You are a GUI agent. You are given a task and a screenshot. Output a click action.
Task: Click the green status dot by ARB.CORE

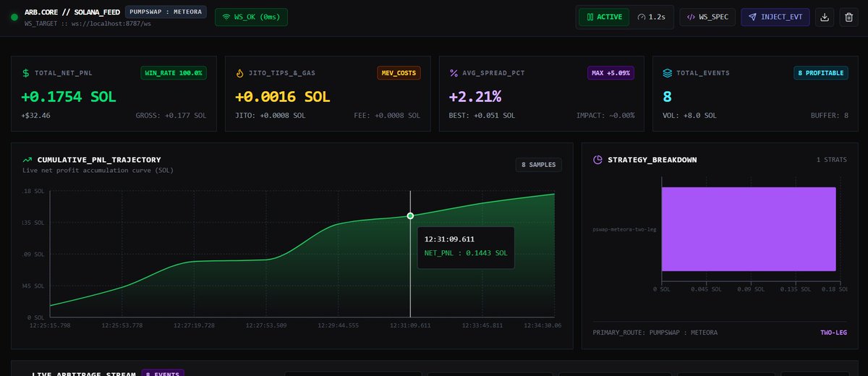(x=14, y=17)
